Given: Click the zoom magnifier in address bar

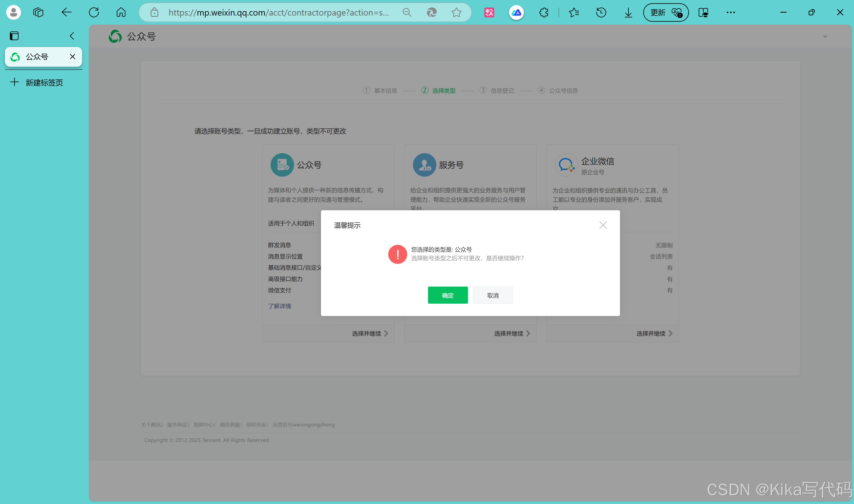Looking at the screenshot, I should pos(407,13).
